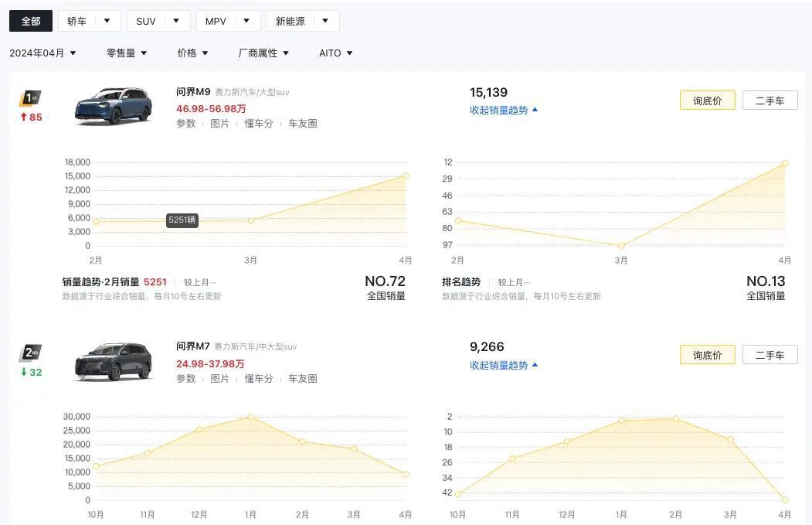Open 参数 for 问界M9
Viewport: 812px width, 525px height.
point(186,124)
